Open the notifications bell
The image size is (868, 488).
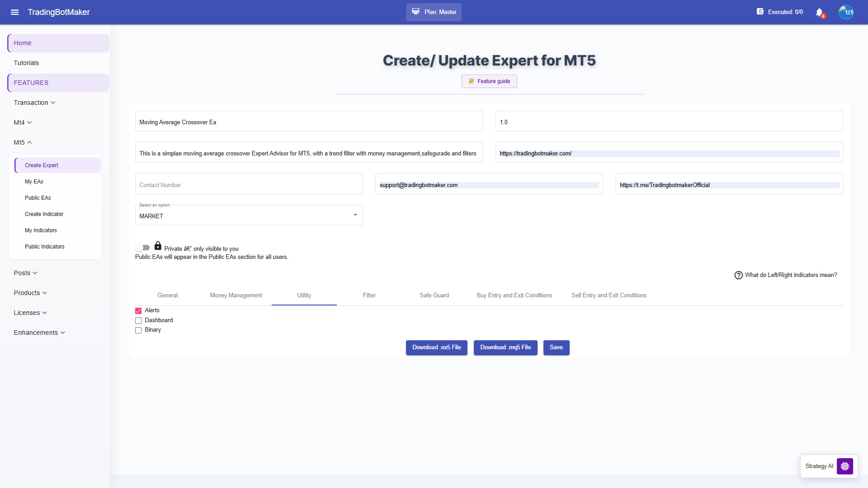click(819, 12)
